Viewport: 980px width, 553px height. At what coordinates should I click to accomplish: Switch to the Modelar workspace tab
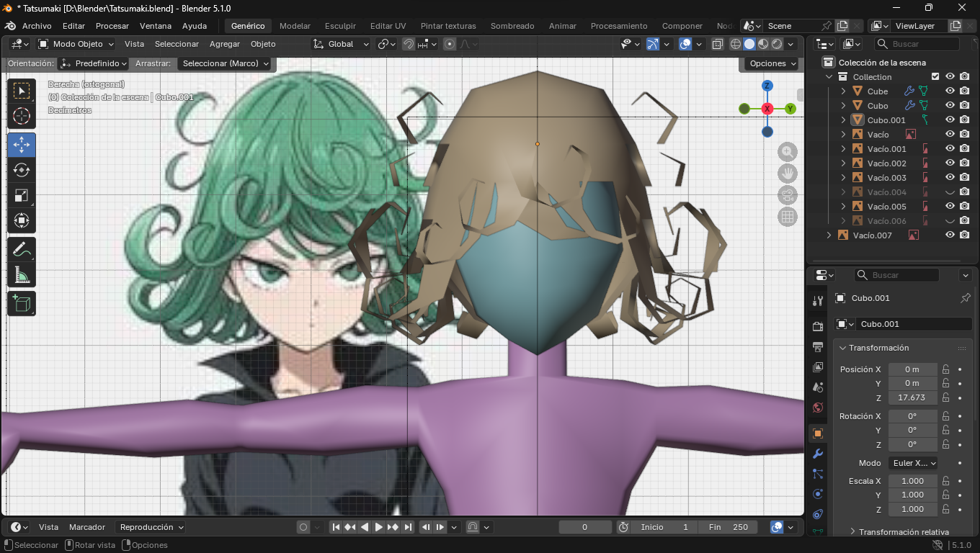(x=295, y=26)
